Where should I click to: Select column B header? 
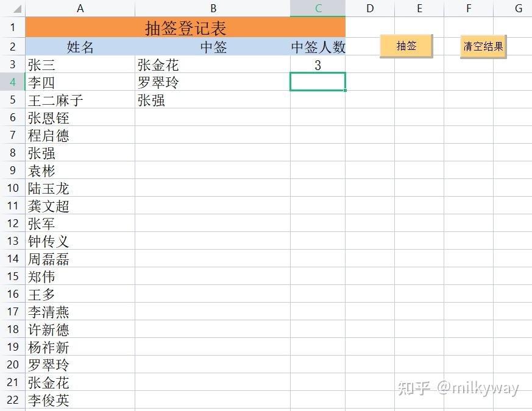pyautogui.click(x=213, y=8)
